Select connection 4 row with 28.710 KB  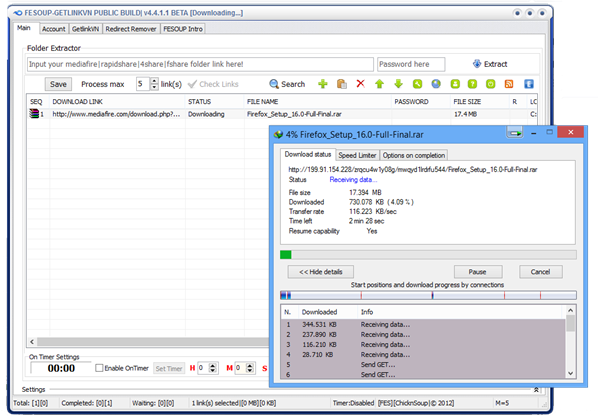coord(423,354)
